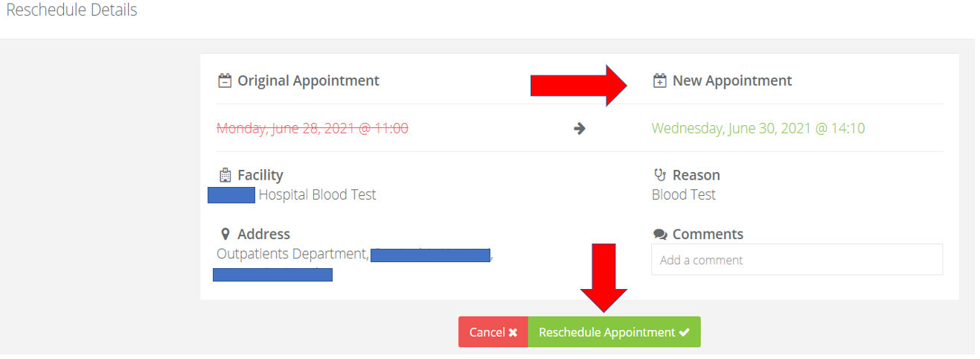Click the Comments speech bubble icon

point(660,235)
